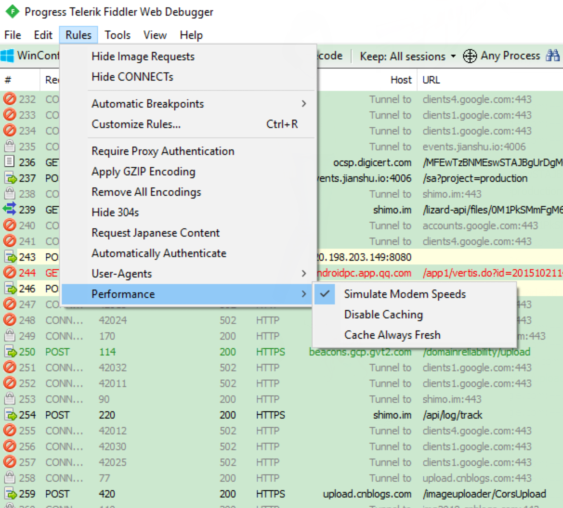Click the binoculars Find icon
563x508 pixels.
pyautogui.click(x=553, y=56)
